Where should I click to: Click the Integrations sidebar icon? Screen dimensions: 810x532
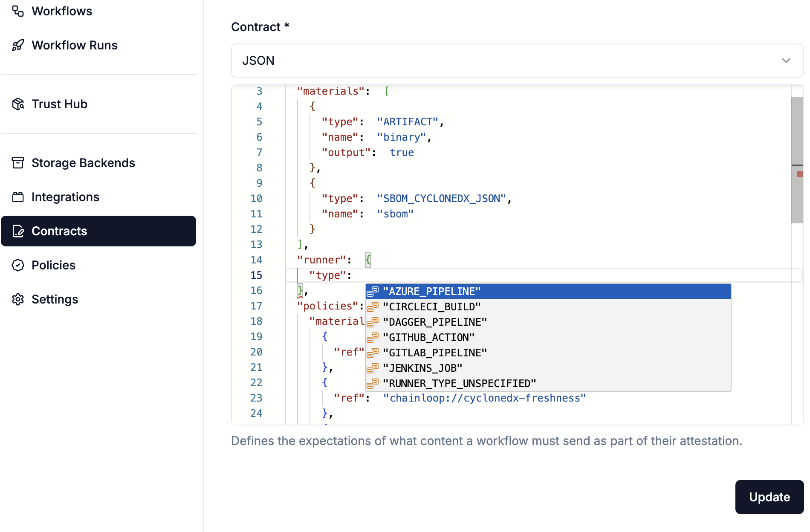[18, 197]
